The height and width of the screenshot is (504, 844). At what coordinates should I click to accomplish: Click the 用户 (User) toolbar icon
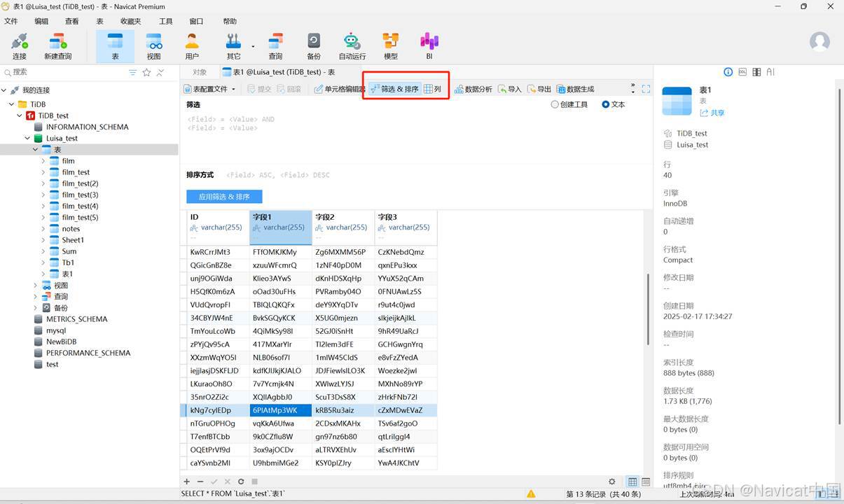click(x=192, y=46)
